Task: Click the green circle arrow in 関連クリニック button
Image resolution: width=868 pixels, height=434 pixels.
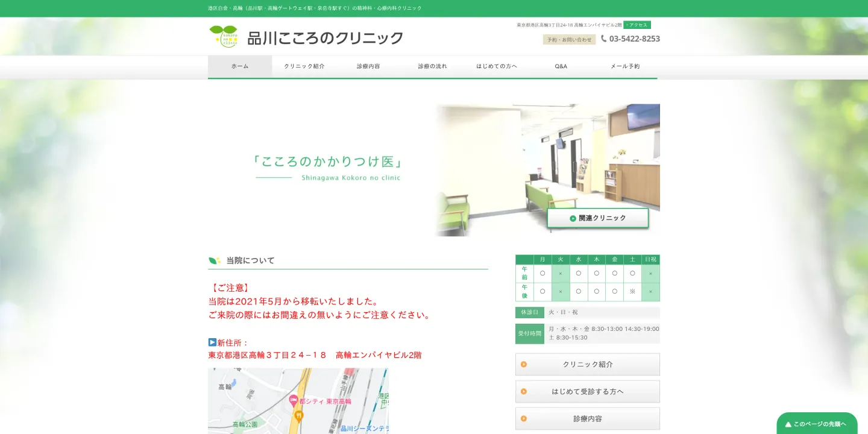Action: point(571,218)
